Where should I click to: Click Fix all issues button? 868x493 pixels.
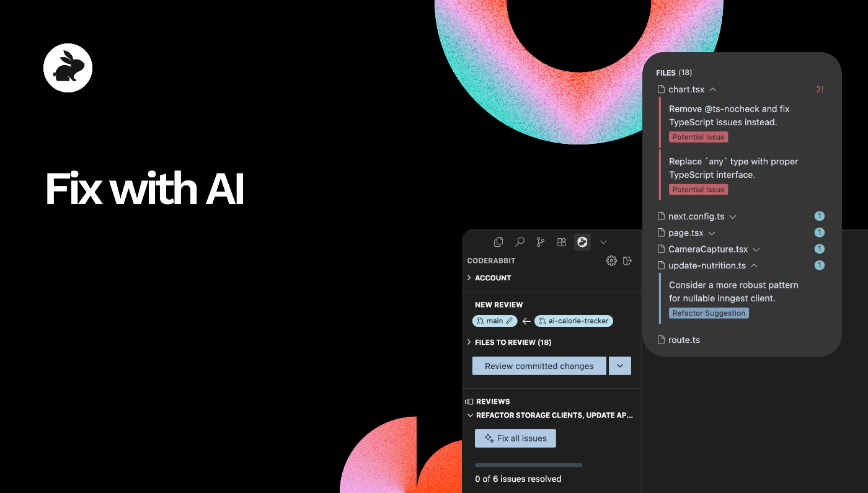(515, 438)
